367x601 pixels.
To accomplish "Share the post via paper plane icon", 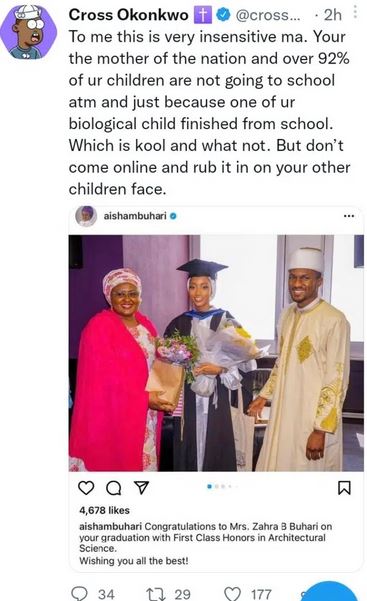I will click(x=141, y=488).
